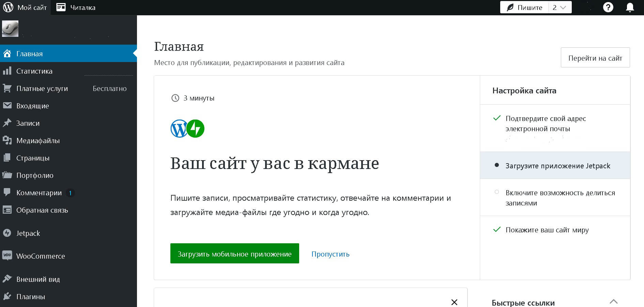Select Подтвердите свой адрес электронной почты step
Viewport: 644px width, 307px height.
tap(555, 128)
